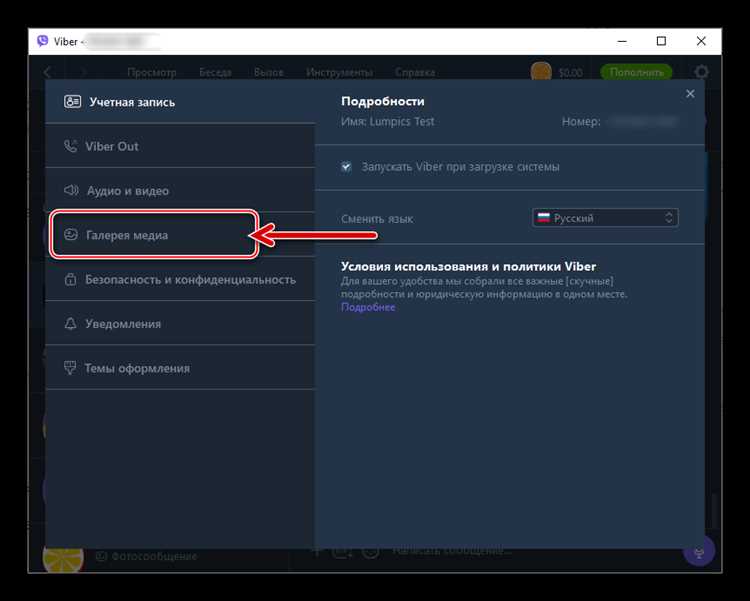
Task: Open the Уведомления settings section
Action: (180, 323)
